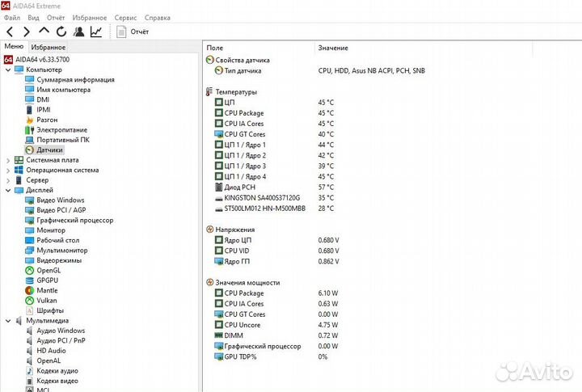Screen dimensions: 582x392
Task: Click the Refresh icon in toolbar
Action: click(61, 32)
